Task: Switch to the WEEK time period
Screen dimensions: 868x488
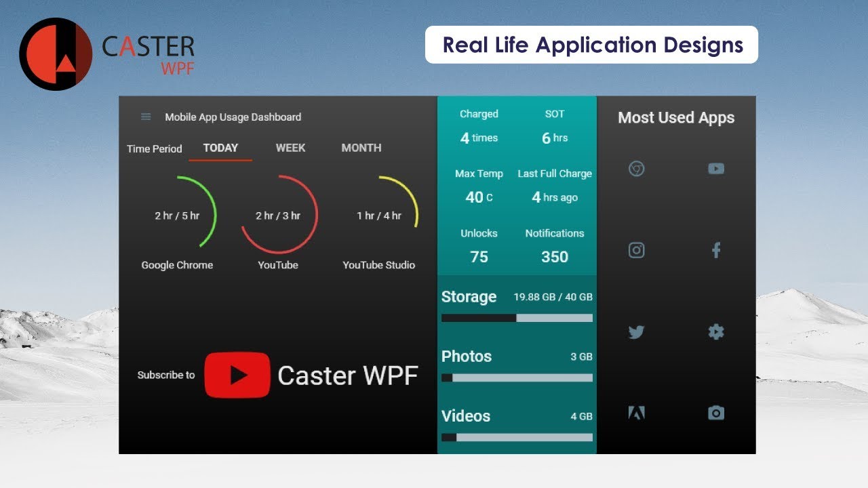Action: click(290, 148)
